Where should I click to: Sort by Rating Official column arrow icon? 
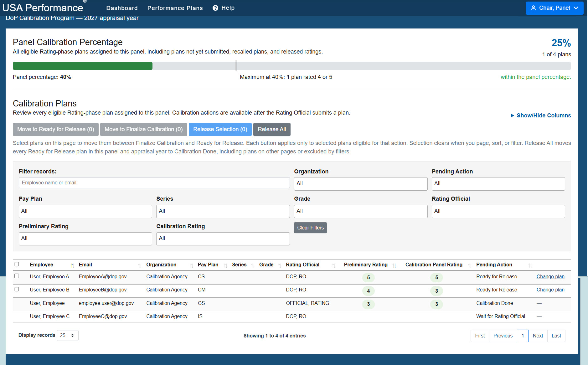tap(333, 265)
